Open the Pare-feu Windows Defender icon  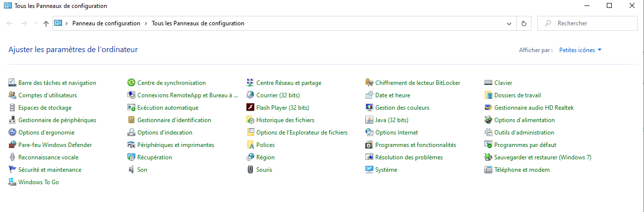click(x=13, y=145)
